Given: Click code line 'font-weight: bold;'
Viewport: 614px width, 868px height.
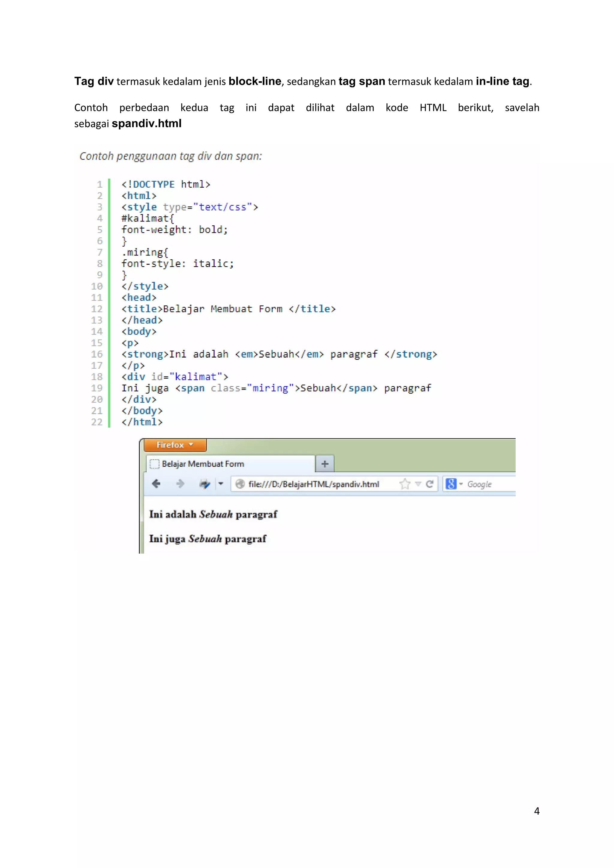Looking at the screenshot, I should click(174, 230).
